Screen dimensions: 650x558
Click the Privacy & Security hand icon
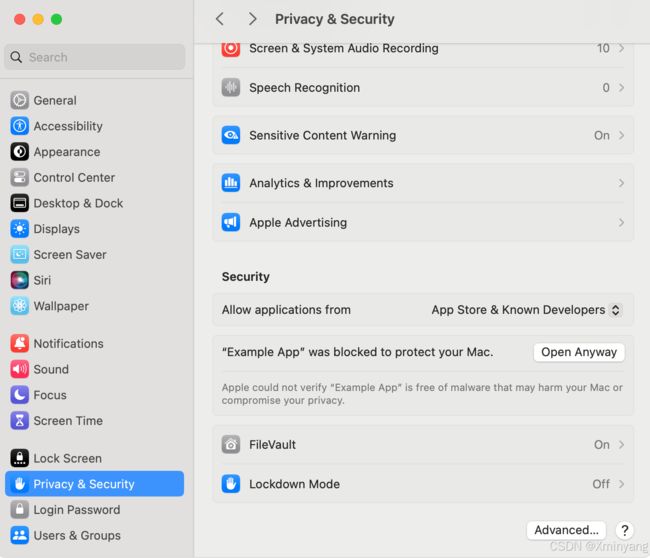19,484
